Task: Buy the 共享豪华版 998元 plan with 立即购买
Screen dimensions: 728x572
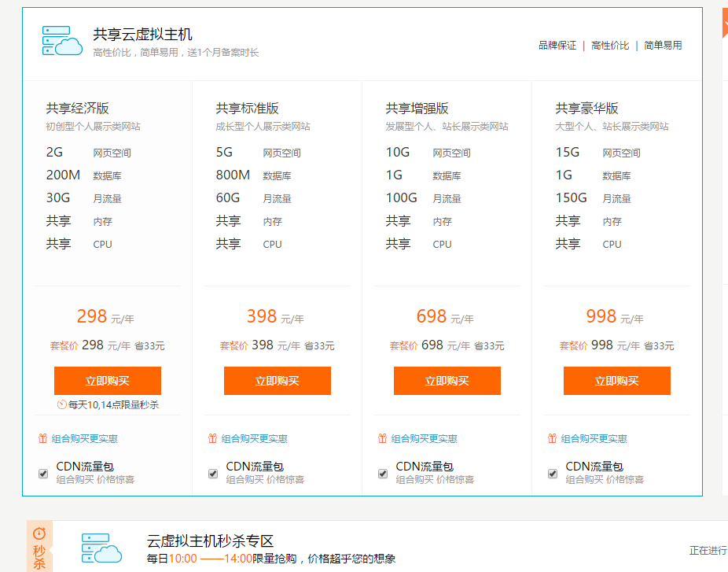Action: (617, 381)
